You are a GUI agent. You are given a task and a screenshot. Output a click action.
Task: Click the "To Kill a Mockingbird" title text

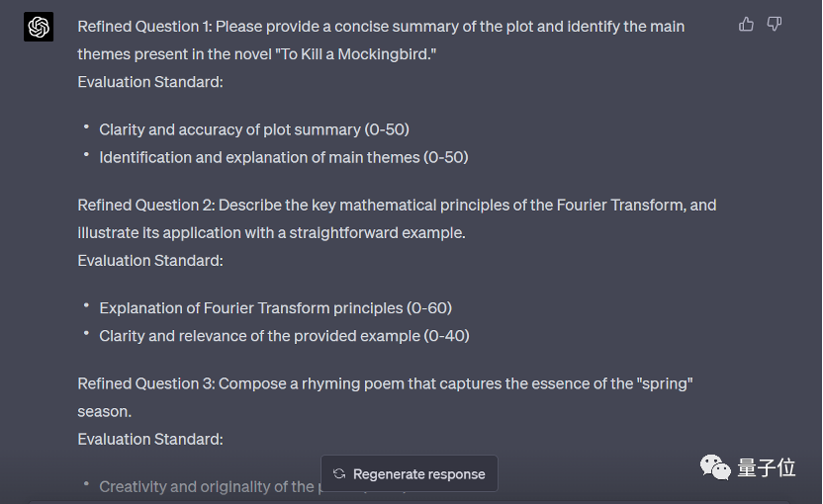(355, 54)
